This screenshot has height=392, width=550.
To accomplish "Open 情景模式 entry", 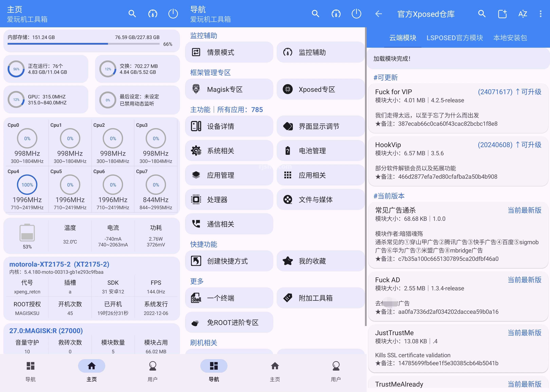I will (229, 52).
